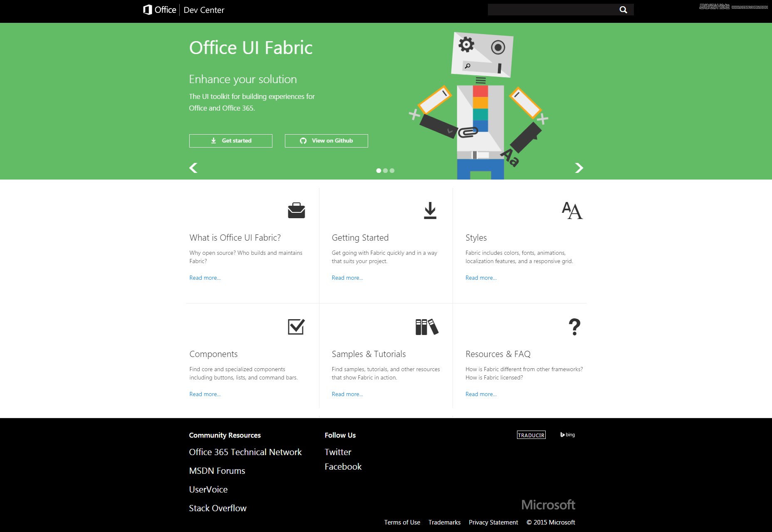Click the Office logo in the header

click(x=159, y=10)
